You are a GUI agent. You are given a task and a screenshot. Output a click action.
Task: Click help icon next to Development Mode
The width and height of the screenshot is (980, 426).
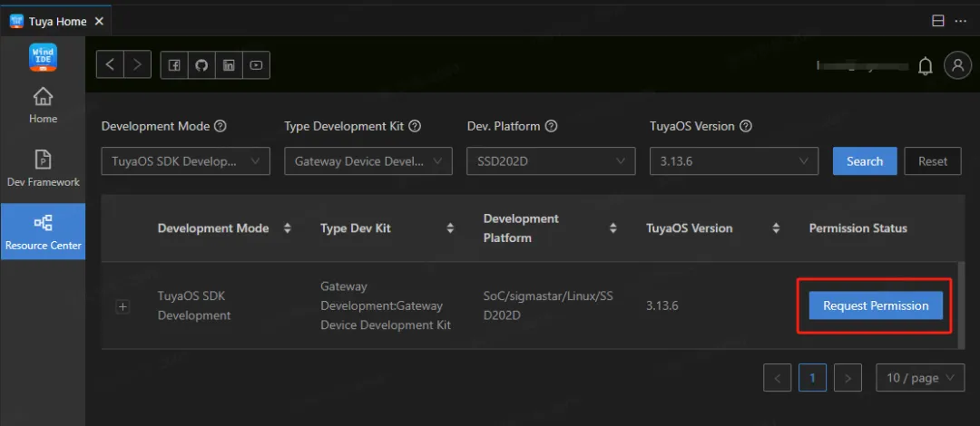(x=220, y=126)
